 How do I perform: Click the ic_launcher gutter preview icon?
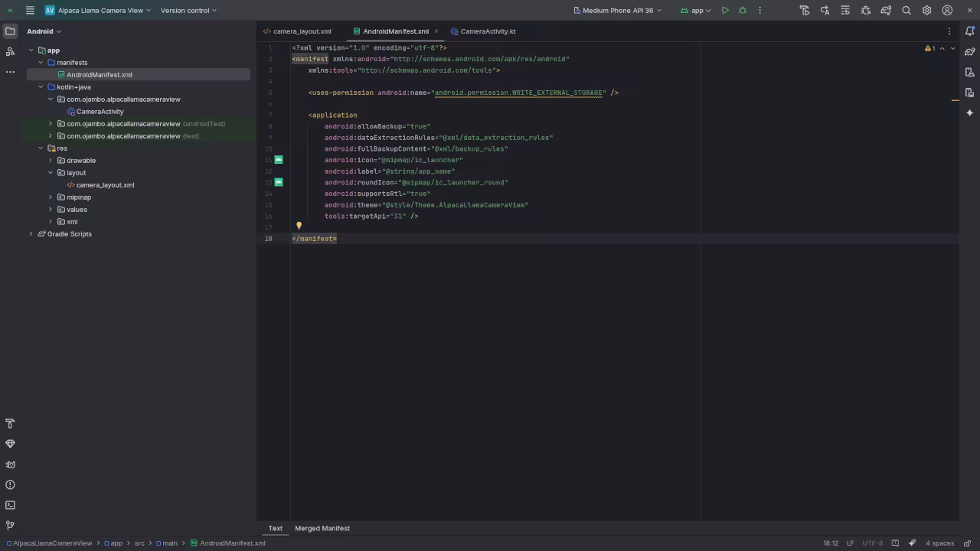click(279, 160)
